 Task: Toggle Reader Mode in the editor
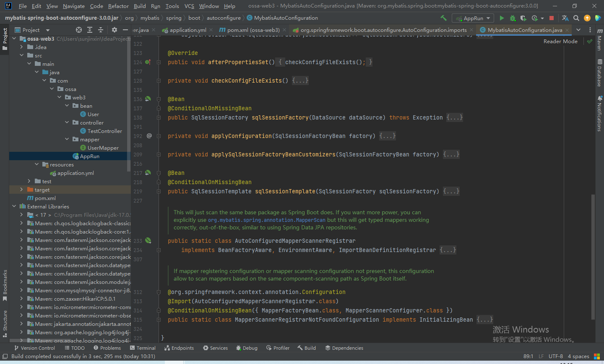(560, 41)
